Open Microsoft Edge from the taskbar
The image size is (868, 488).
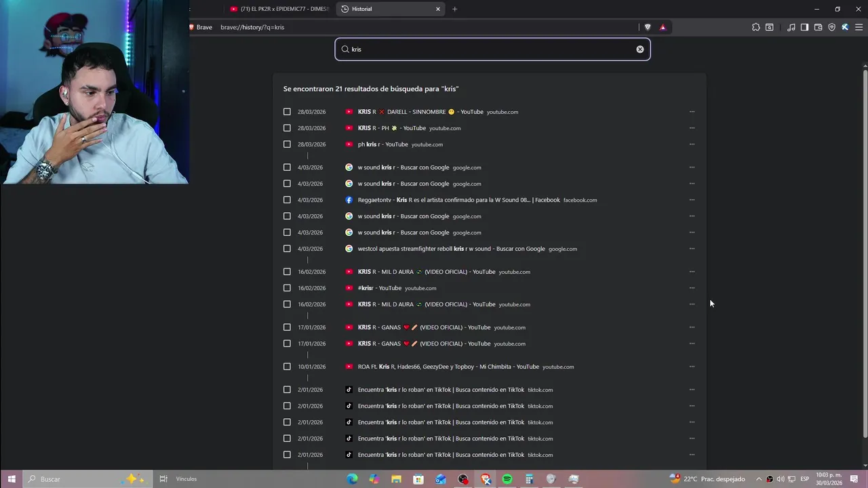(x=352, y=479)
